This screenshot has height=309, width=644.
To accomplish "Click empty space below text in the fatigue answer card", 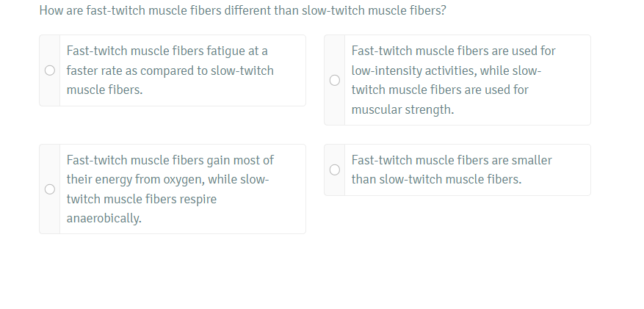I will click(x=220, y=100).
